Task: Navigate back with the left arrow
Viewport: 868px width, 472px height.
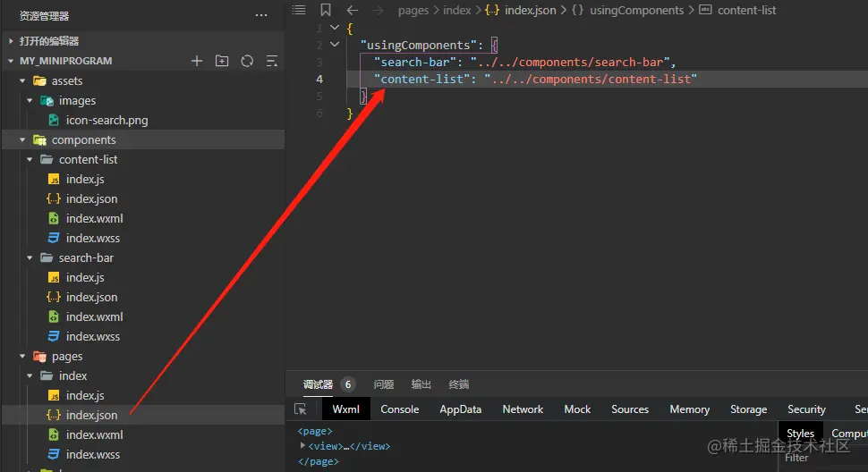Action: tap(352, 10)
